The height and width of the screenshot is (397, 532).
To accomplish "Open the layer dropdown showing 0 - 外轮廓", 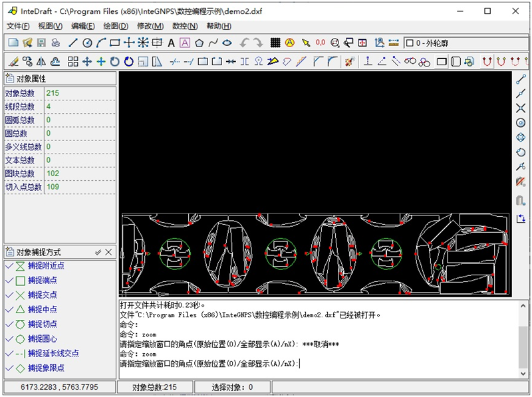I will click(x=465, y=43).
